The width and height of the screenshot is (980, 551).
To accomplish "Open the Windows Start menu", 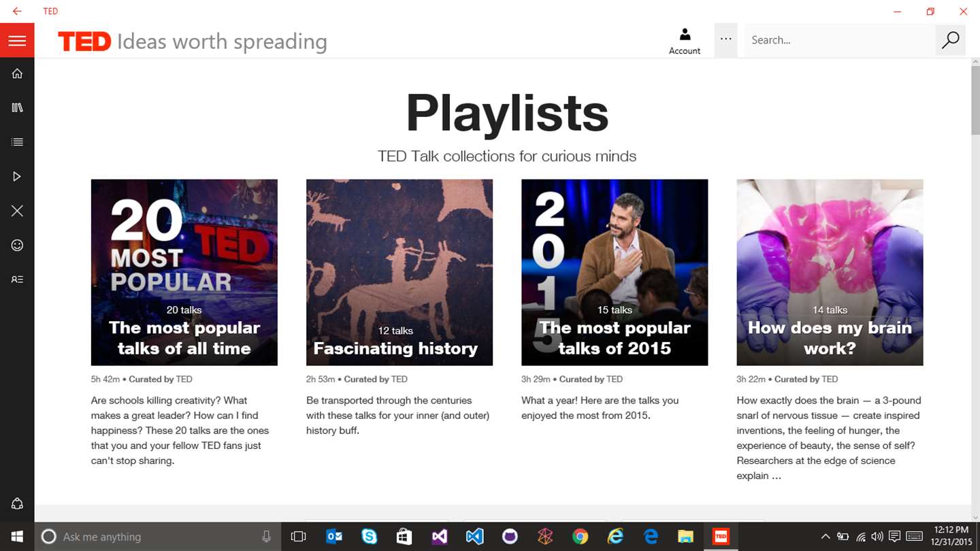I will coord(16,537).
